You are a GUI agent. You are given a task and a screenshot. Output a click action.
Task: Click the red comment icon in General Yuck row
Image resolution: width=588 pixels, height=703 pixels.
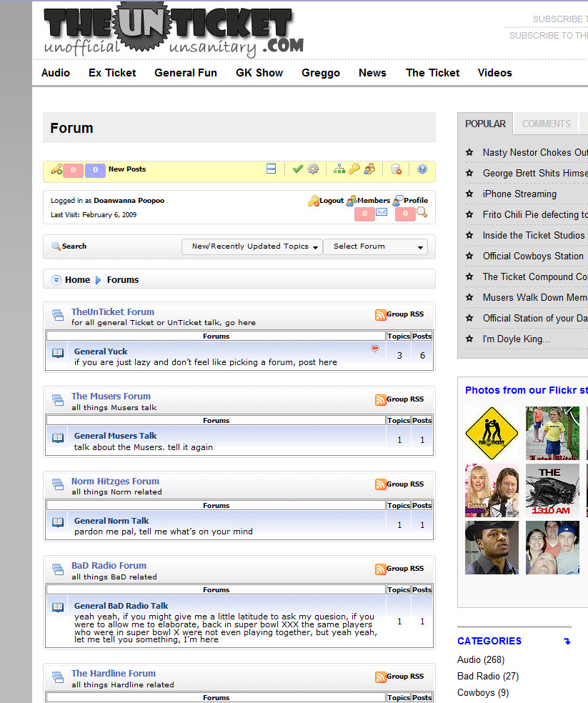tap(375, 349)
